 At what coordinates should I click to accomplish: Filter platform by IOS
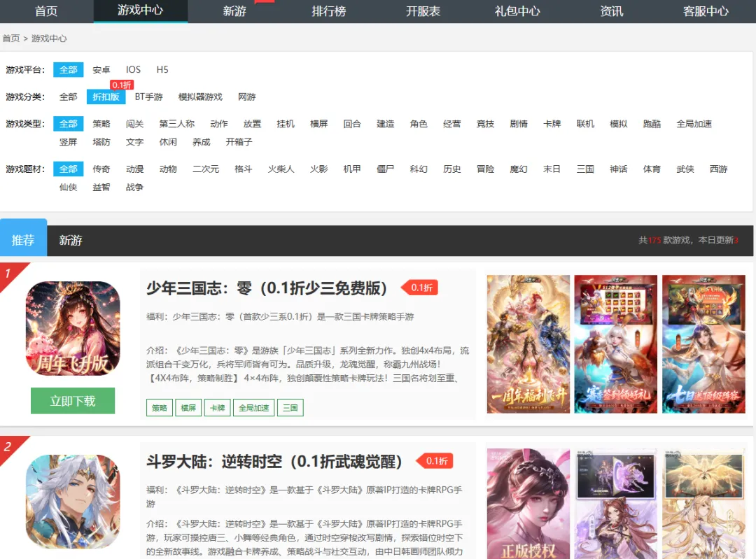tap(134, 70)
